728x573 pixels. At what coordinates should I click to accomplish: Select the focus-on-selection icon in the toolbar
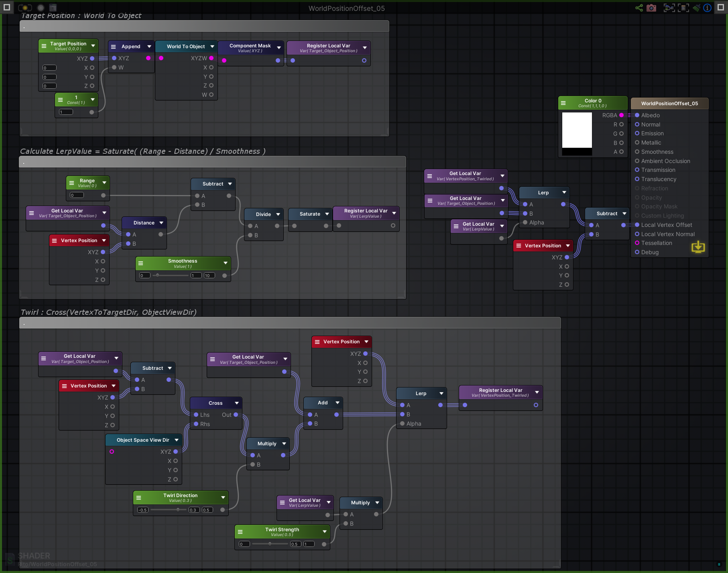(669, 8)
